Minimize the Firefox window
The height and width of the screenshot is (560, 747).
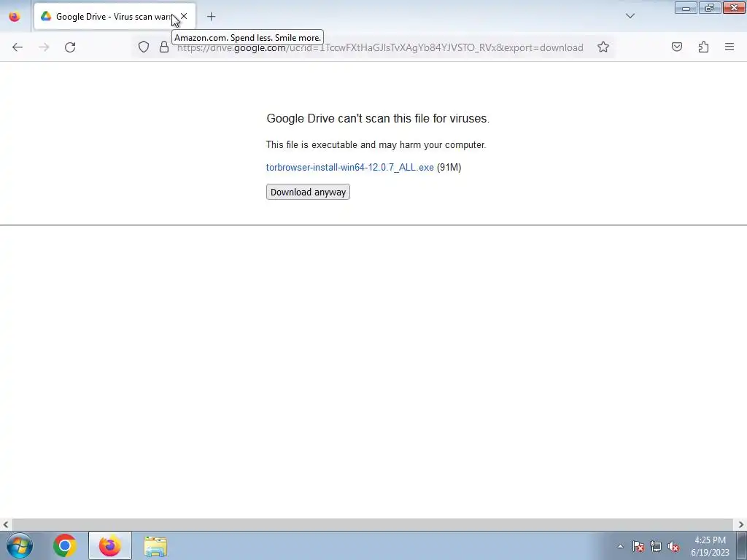tap(686, 7)
